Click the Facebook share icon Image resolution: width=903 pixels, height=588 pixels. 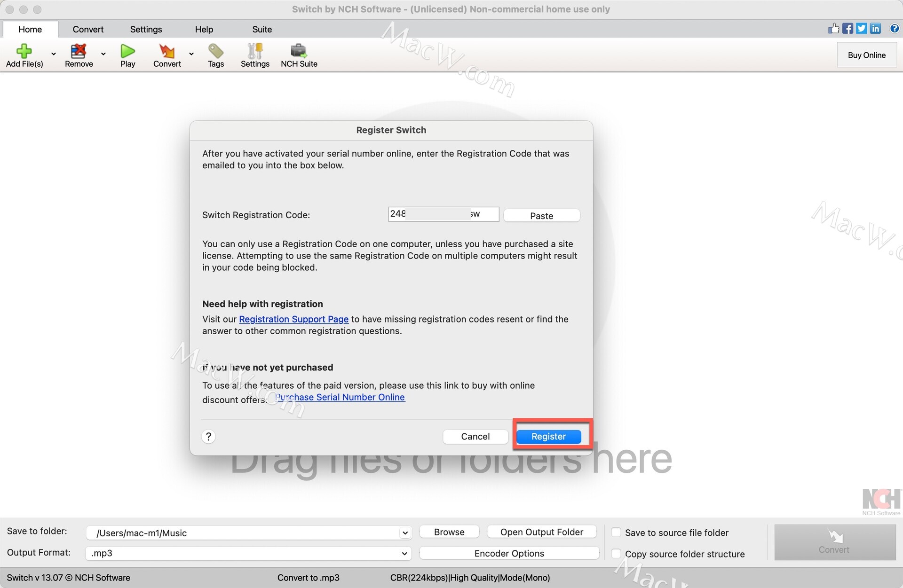[848, 29]
